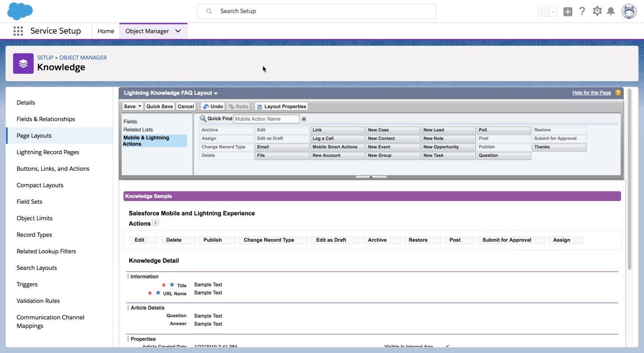
Task: Expand the Lightning Knowledge FAQ Layout selector
Action: (216, 92)
